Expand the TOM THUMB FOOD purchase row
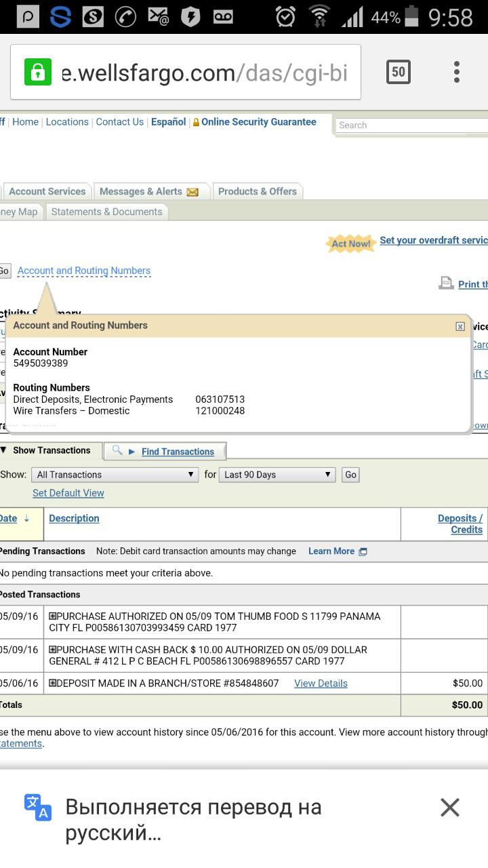Viewport: 488px width, 868px height. point(53,616)
